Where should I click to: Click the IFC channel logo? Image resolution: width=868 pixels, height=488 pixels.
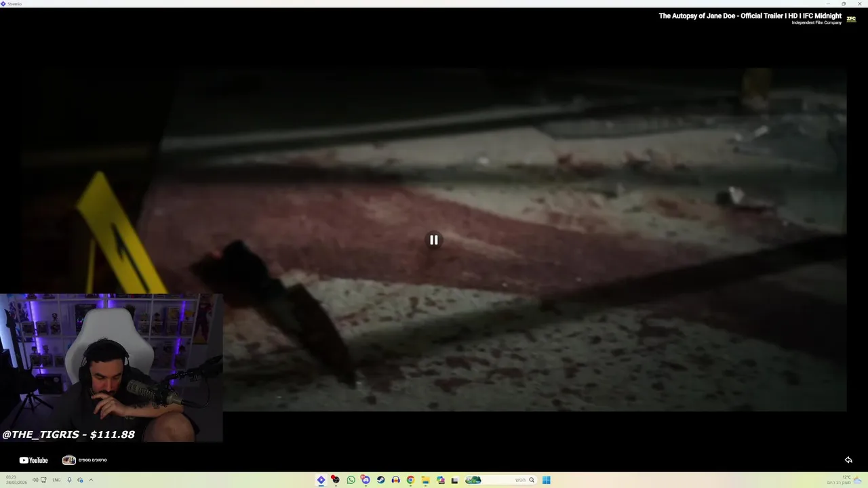pos(851,19)
